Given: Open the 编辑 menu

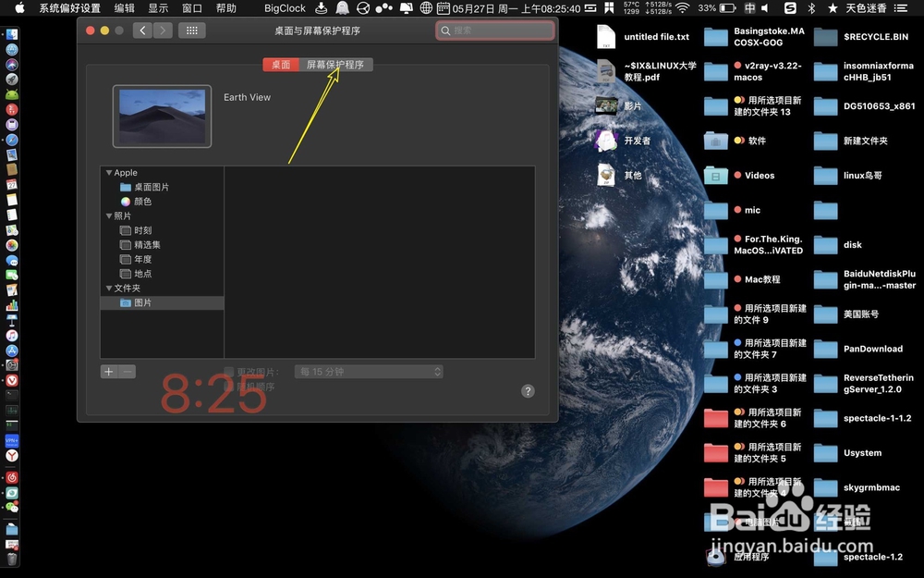Looking at the screenshot, I should 125,8.
